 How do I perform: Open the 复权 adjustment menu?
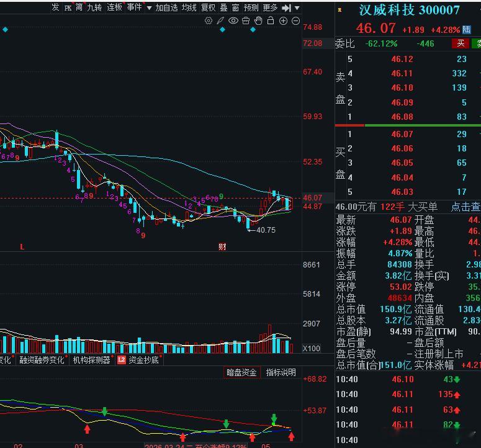click(209, 8)
